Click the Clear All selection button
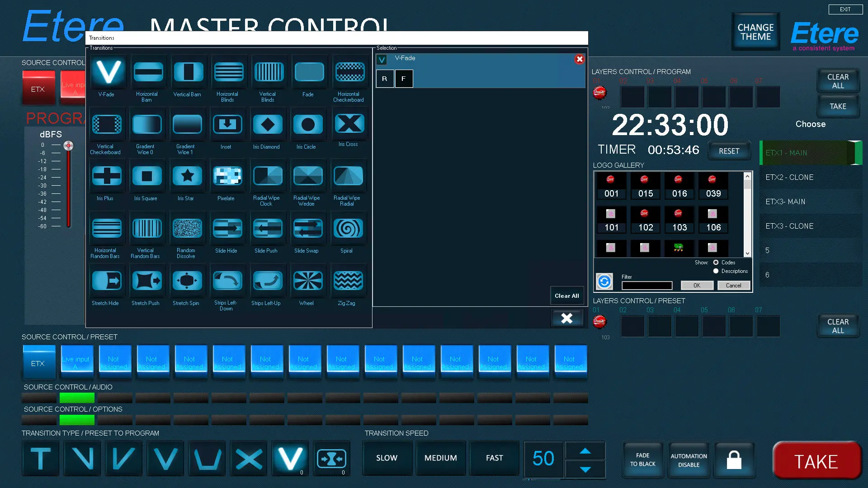The image size is (868, 488). point(566,296)
